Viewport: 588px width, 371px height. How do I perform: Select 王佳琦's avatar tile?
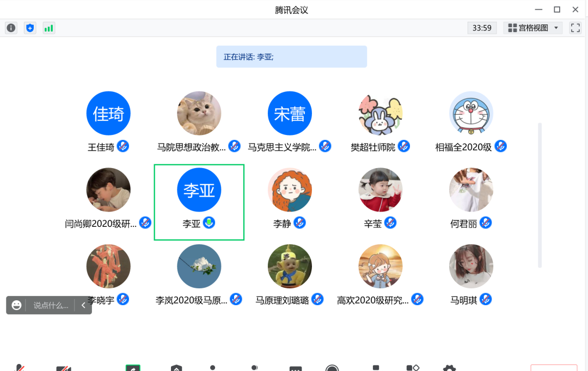tap(108, 114)
